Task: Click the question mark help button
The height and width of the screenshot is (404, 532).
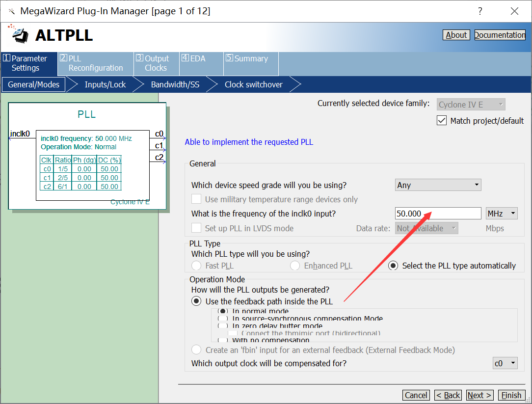Action: (x=480, y=11)
